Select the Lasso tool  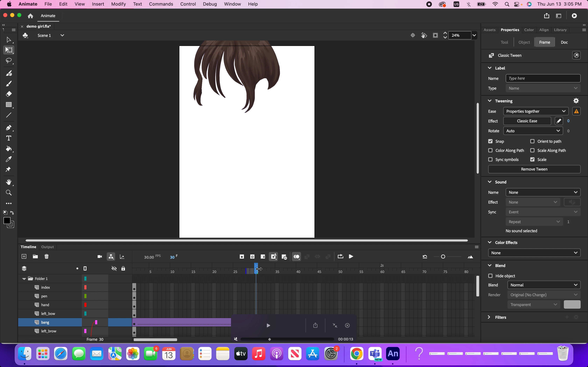pyautogui.click(x=9, y=60)
